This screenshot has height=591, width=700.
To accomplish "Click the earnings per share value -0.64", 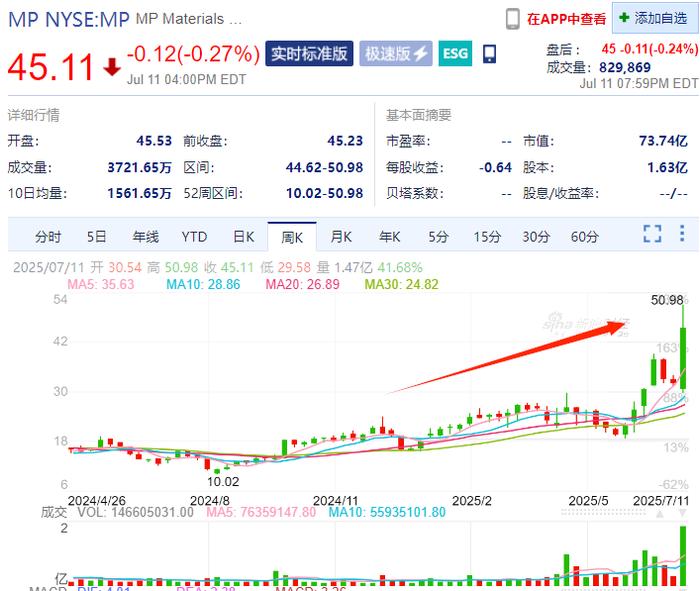I will 495,167.
